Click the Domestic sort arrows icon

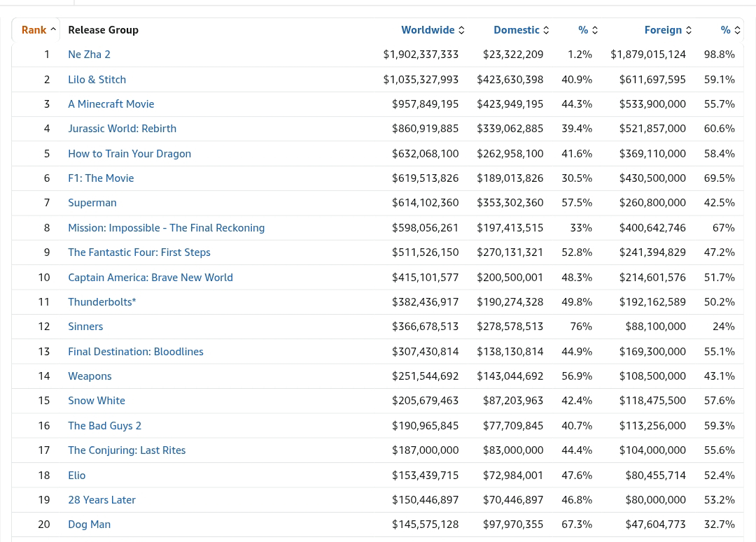[x=546, y=30]
